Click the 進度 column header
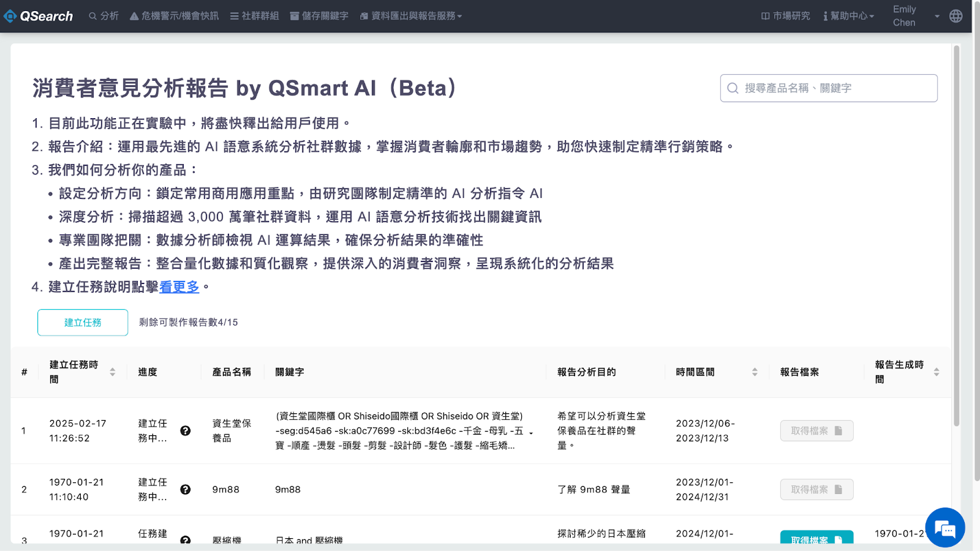This screenshot has height=551, width=980. (148, 372)
